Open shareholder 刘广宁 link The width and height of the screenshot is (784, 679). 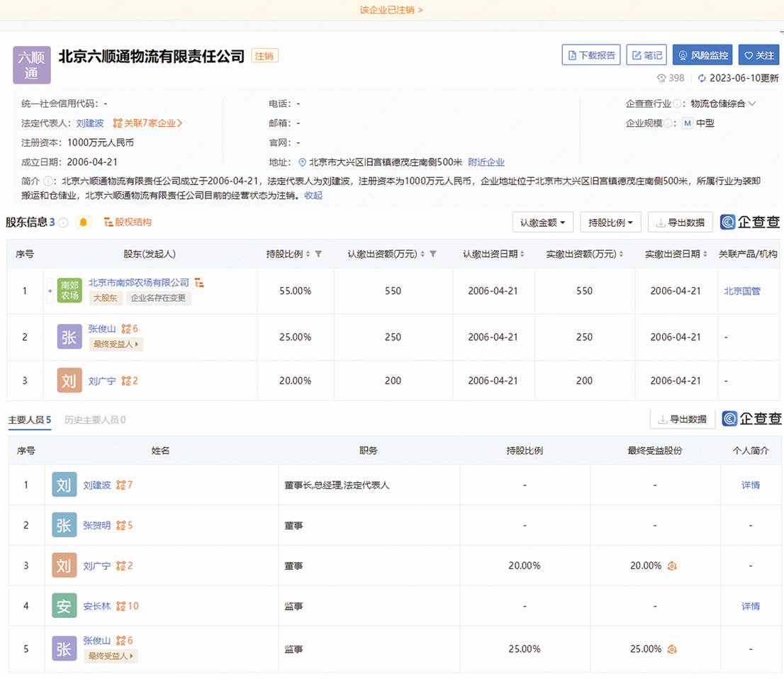point(102,381)
